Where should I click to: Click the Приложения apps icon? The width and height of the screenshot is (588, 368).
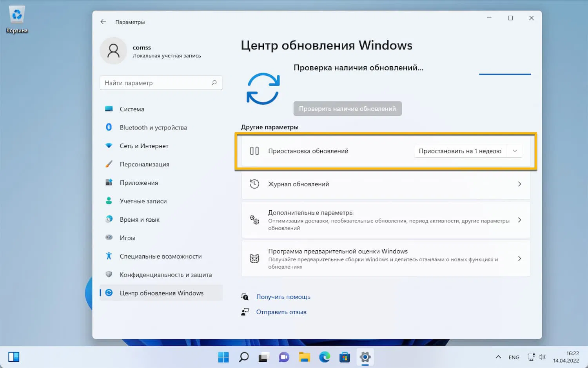click(109, 182)
